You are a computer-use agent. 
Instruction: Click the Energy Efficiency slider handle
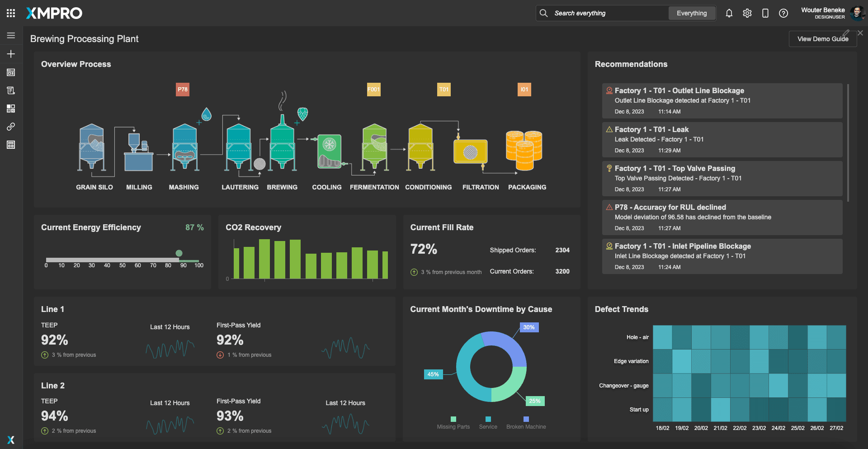pyautogui.click(x=179, y=253)
